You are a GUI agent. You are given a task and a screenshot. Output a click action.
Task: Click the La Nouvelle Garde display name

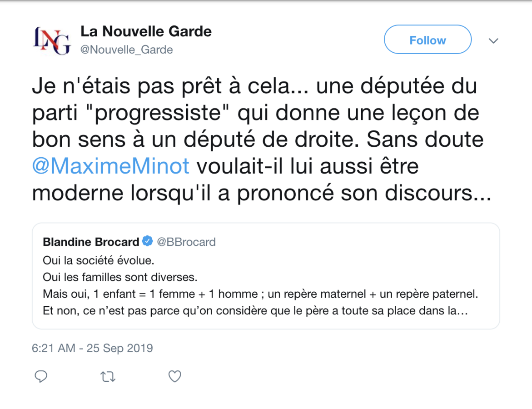point(146,31)
